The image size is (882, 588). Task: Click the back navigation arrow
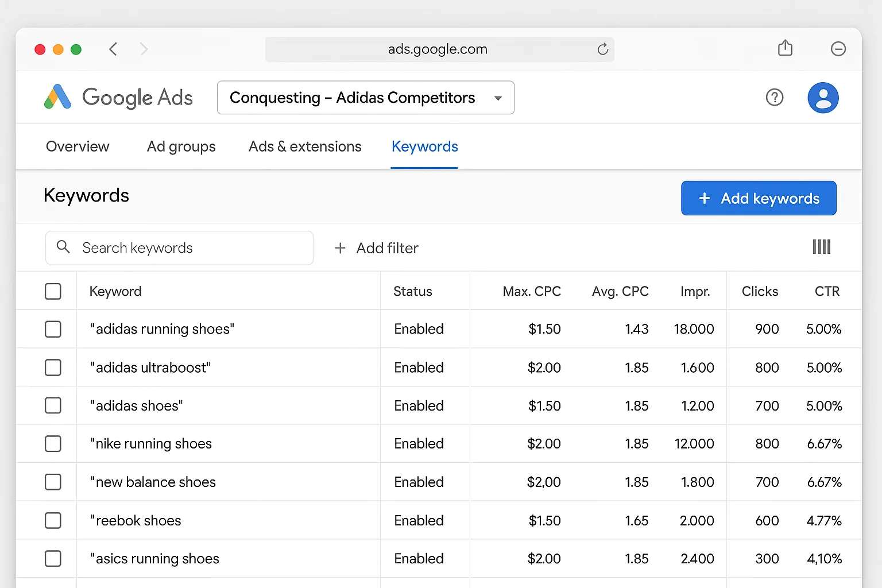113,49
